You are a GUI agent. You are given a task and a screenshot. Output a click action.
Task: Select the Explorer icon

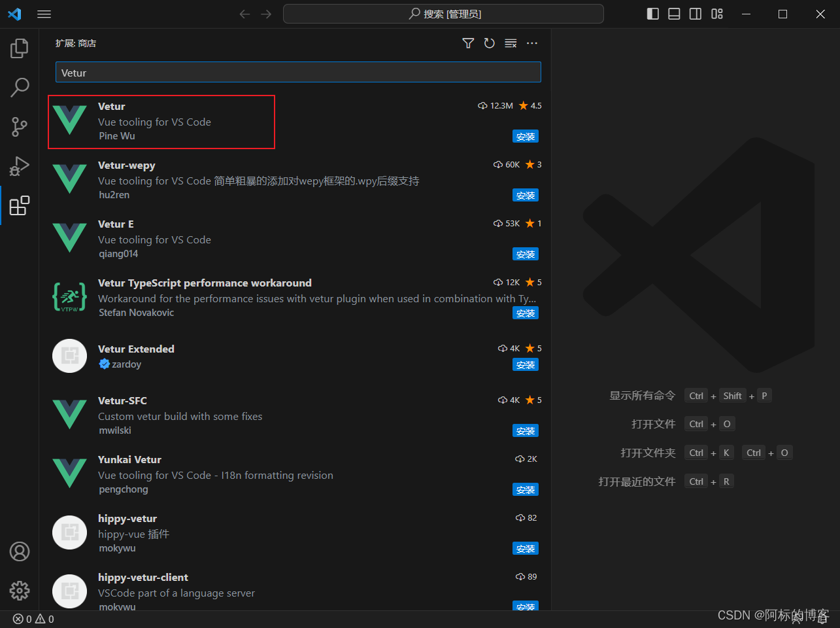point(19,47)
